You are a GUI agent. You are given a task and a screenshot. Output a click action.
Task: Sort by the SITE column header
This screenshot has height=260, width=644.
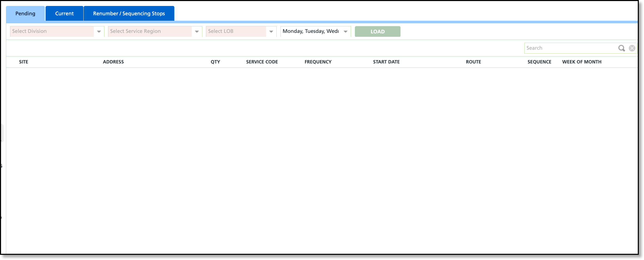coord(24,62)
